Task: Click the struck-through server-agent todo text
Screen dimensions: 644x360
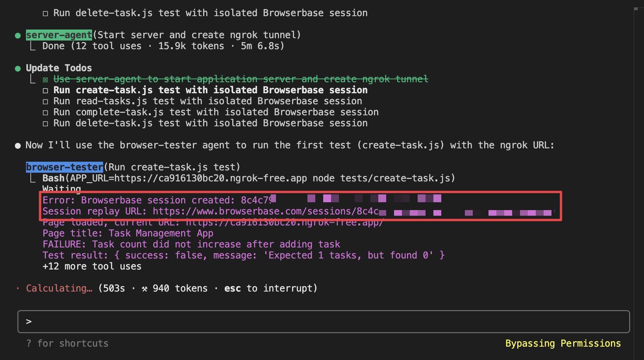Action: pos(241,79)
